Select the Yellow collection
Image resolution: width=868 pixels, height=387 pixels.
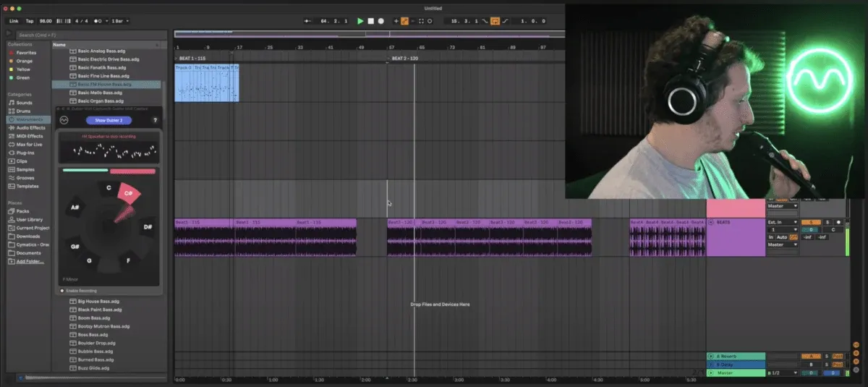tap(23, 69)
